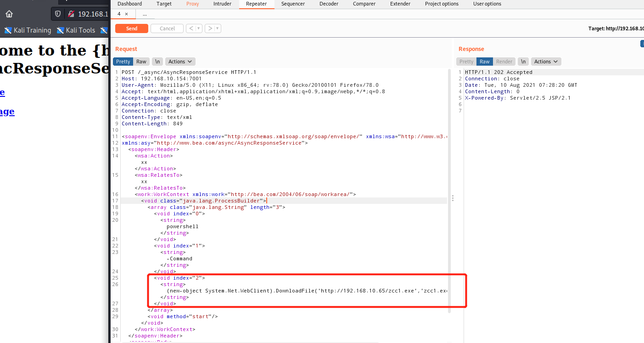The image size is (644, 343).
Task: Click the response Date header line
Action: click(x=521, y=85)
